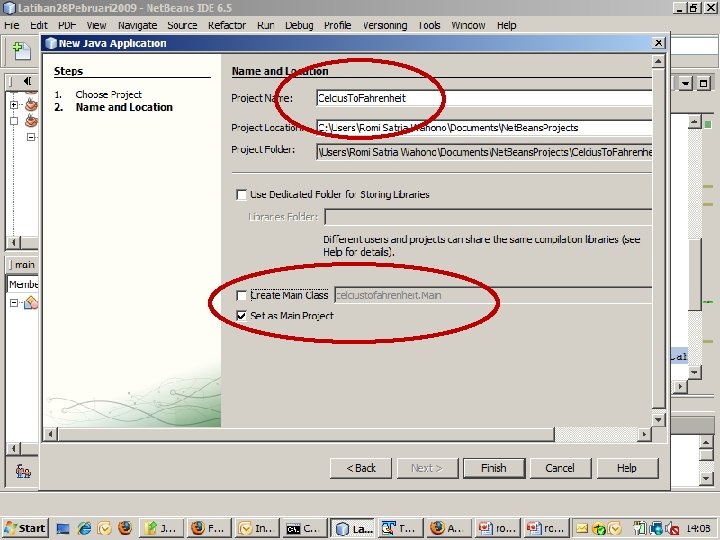Enable Use Dedicated Folder for Storing Libraries
The image size is (720, 540).
tap(241, 195)
